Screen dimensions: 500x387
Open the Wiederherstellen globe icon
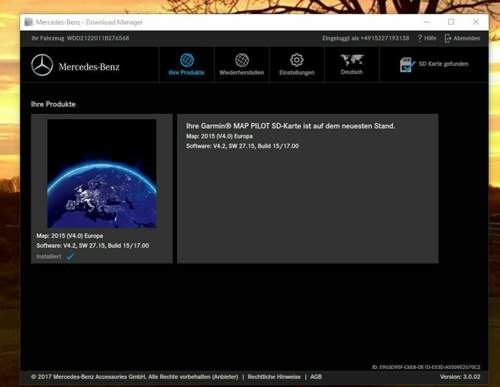pyautogui.click(x=242, y=60)
